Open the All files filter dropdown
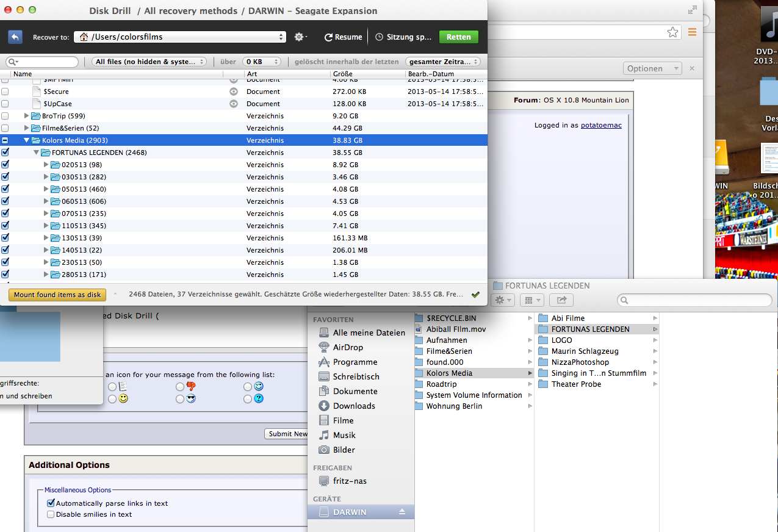778x532 pixels. pyautogui.click(x=149, y=62)
